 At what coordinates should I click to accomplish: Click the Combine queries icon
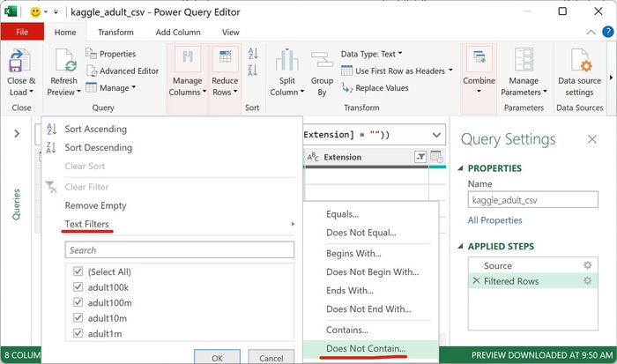tap(479, 58)
